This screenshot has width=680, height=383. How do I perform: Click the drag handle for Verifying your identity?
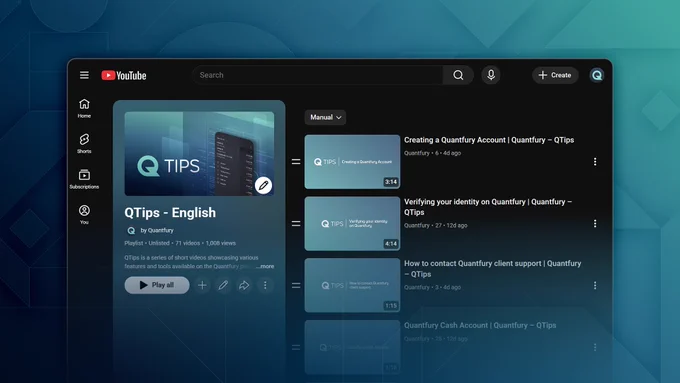(x=296, y=224)
